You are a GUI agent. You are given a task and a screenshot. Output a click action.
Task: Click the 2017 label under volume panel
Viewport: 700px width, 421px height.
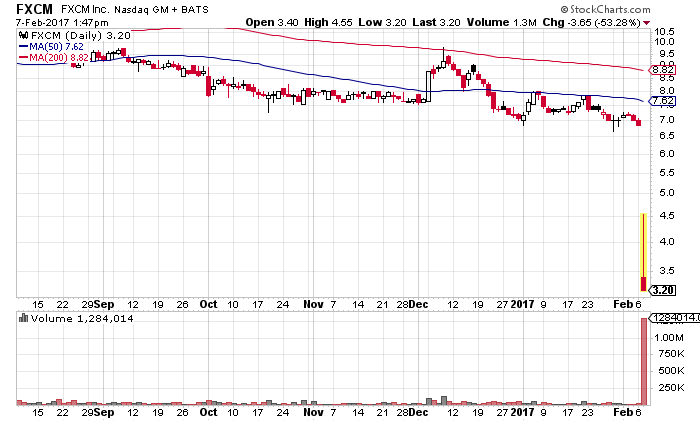coord(522,412)
